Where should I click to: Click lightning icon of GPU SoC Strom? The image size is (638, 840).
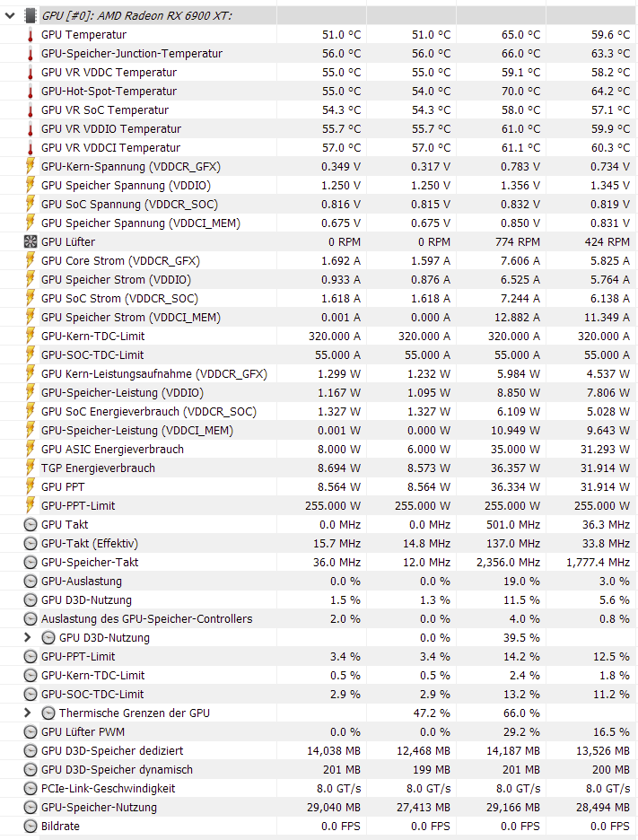click(x=31, y=298)
